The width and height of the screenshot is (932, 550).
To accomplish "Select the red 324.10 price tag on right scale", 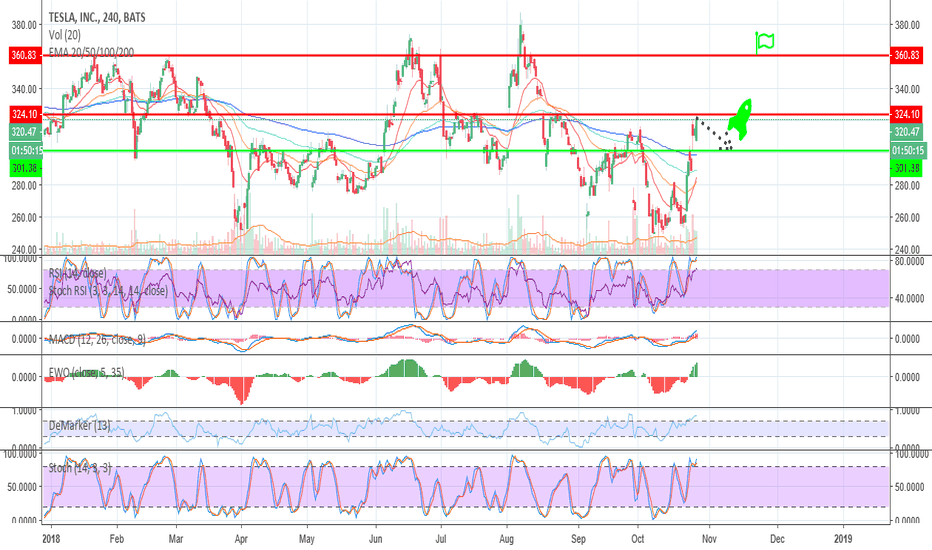I will 906,114.
